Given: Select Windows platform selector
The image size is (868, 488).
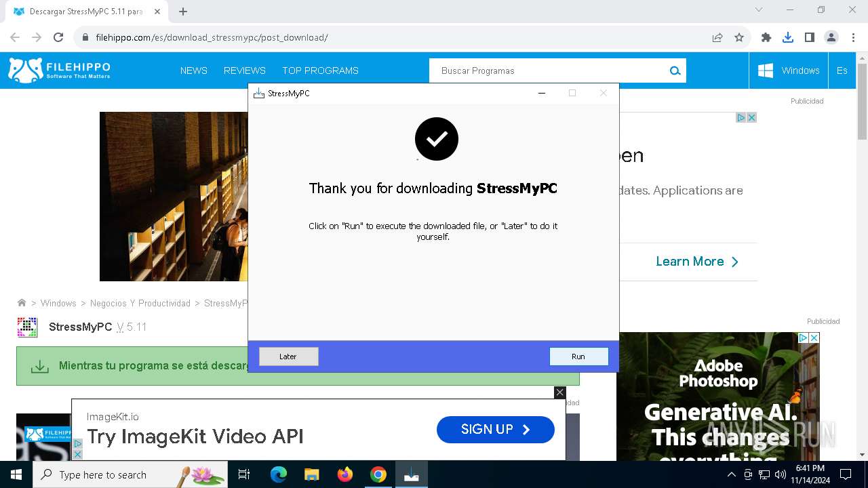Looking at the screenshot, I should click(x=789, y=70).
